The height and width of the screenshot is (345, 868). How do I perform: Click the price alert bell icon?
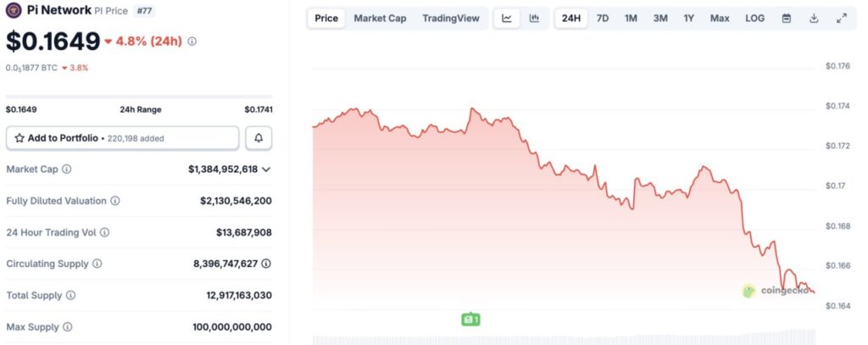[259, 137]
